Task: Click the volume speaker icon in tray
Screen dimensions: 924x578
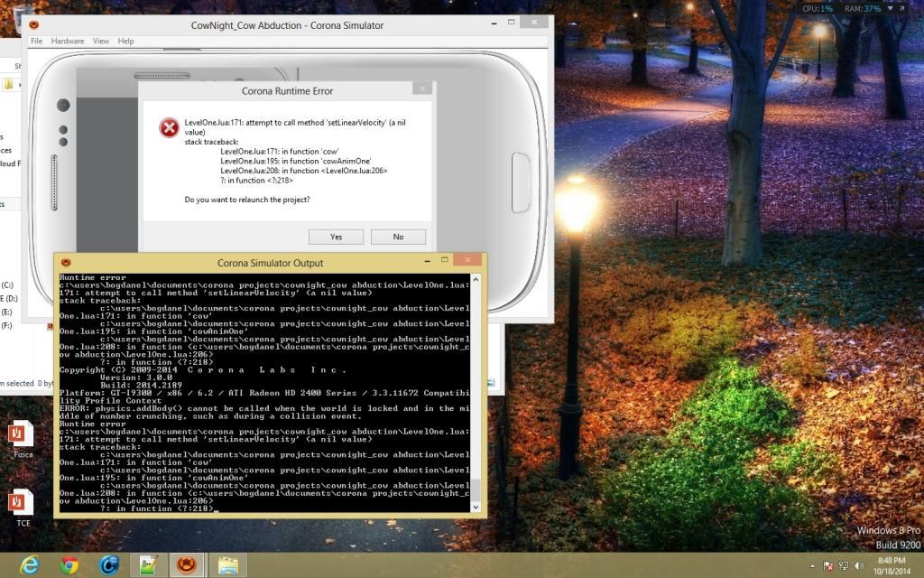Action: [x=859, y=566]
